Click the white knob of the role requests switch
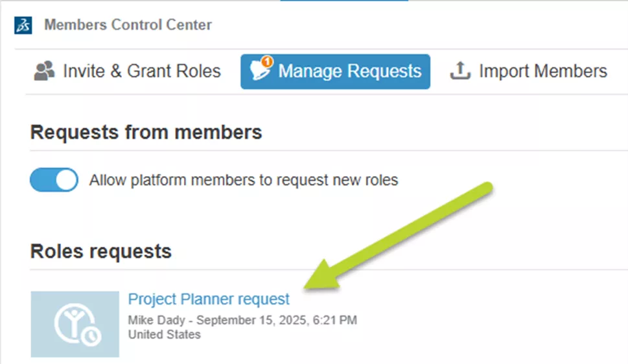 (x=65, y=180)
